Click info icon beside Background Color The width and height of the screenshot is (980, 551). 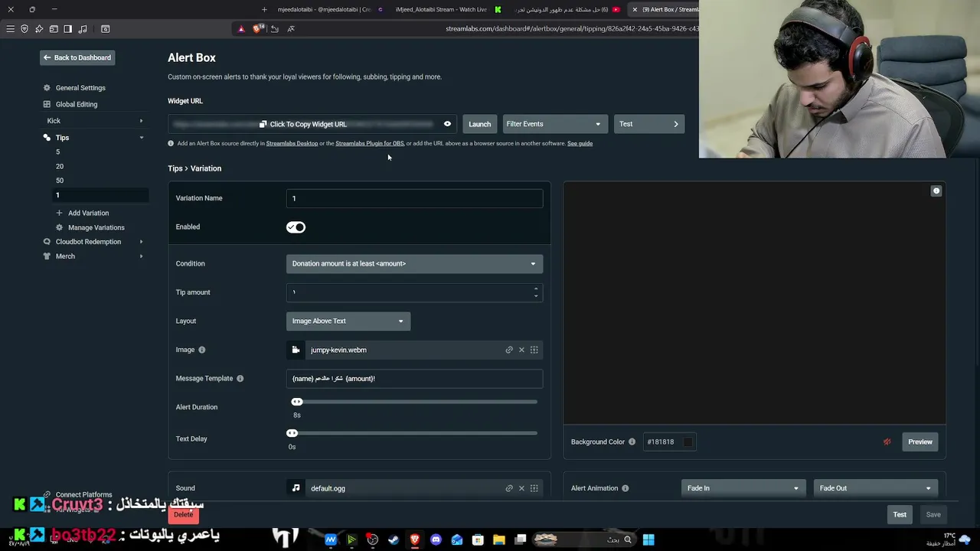click(x=632, y=442)
